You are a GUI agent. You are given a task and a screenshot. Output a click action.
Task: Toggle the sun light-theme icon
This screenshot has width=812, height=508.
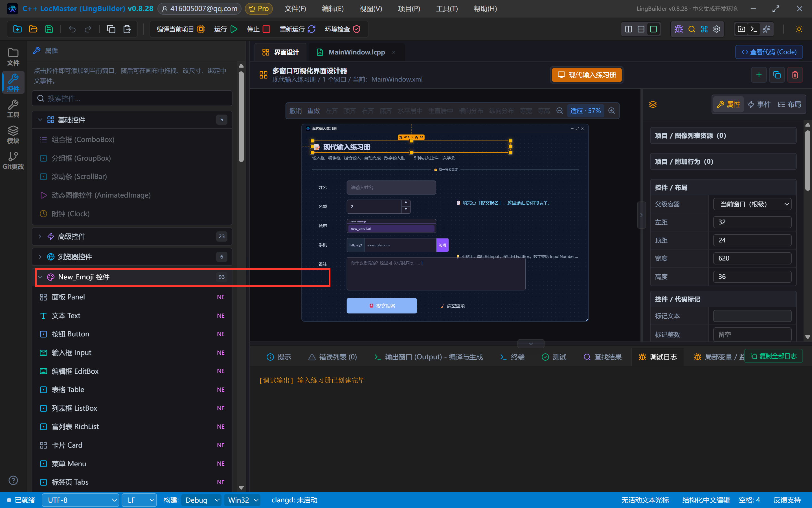(799, 29)
